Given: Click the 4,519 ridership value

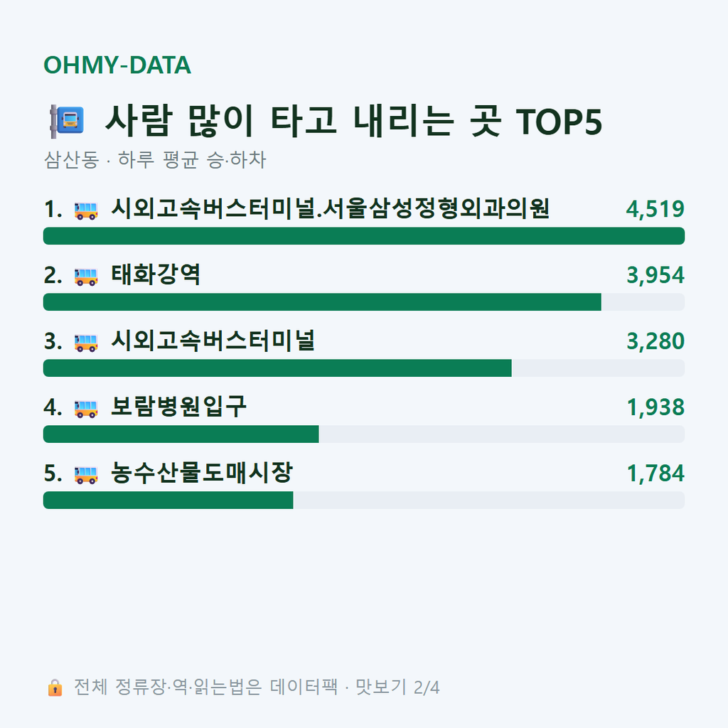Looking at the screenshot, I should coord(655,209).
